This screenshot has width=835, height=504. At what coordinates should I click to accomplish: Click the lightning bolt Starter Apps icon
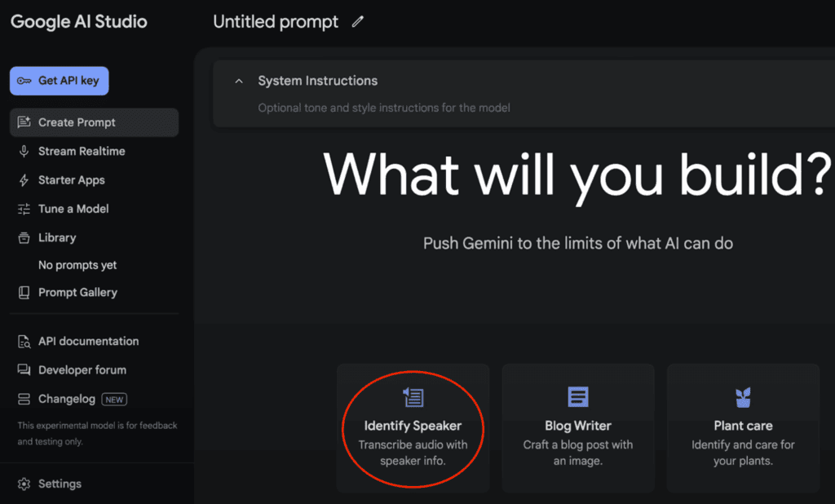[24, 180]
